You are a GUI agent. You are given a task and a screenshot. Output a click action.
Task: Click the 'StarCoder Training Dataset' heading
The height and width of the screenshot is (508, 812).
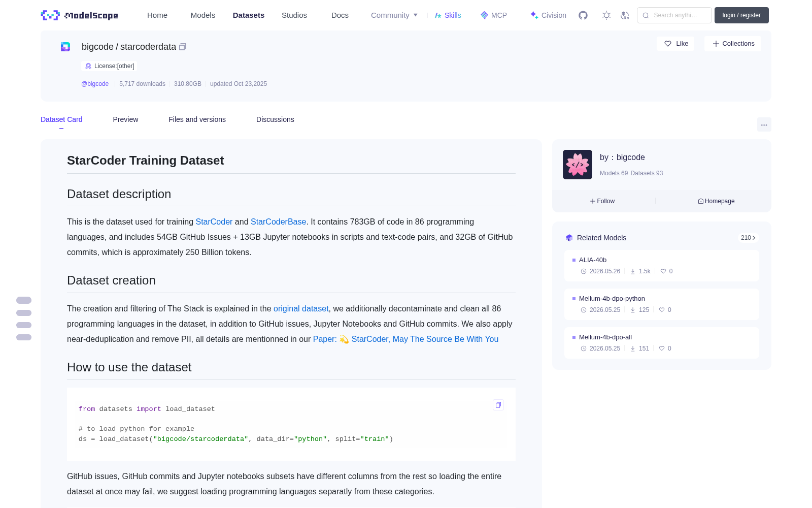click(x=145, y=161)
